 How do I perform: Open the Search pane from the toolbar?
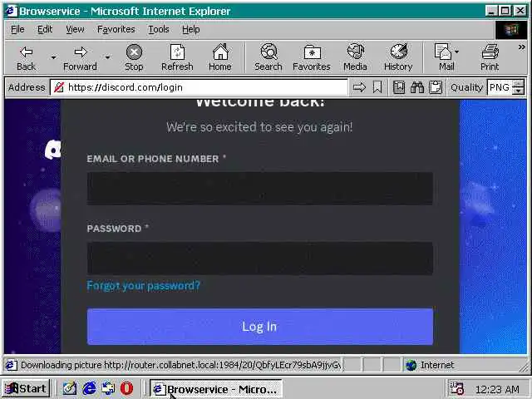point(268,57)
